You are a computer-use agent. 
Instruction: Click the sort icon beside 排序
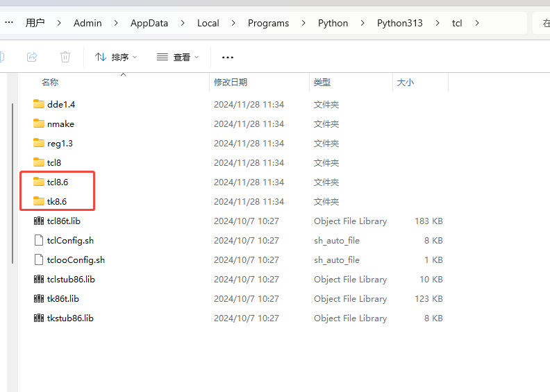click(101, 57)
